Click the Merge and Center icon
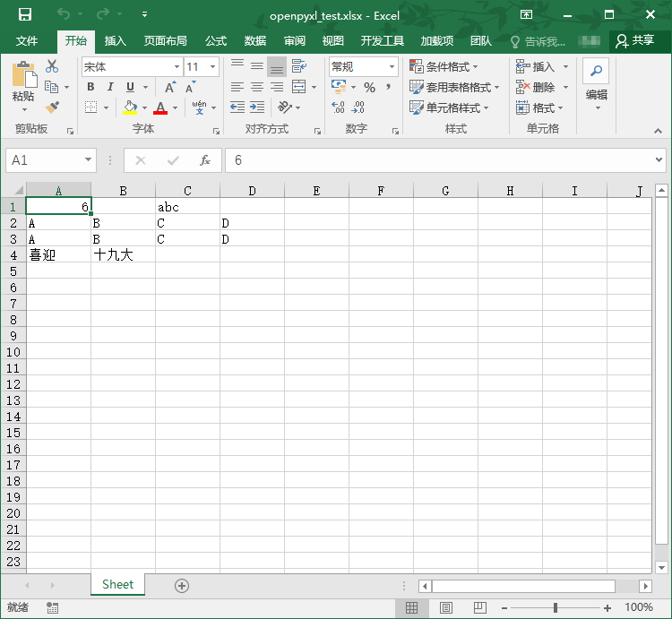The width and height of the screenshot is (672, 619). tap(298, 87)
